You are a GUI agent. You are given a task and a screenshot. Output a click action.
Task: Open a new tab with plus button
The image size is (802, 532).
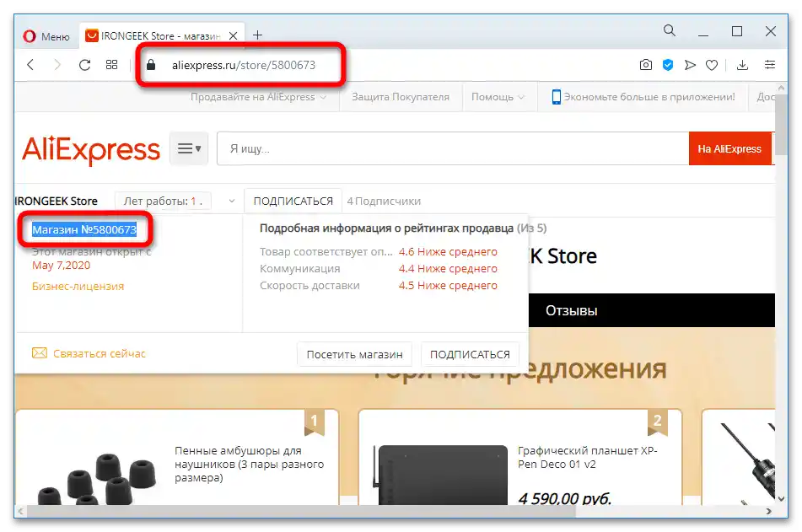[258, 35]
